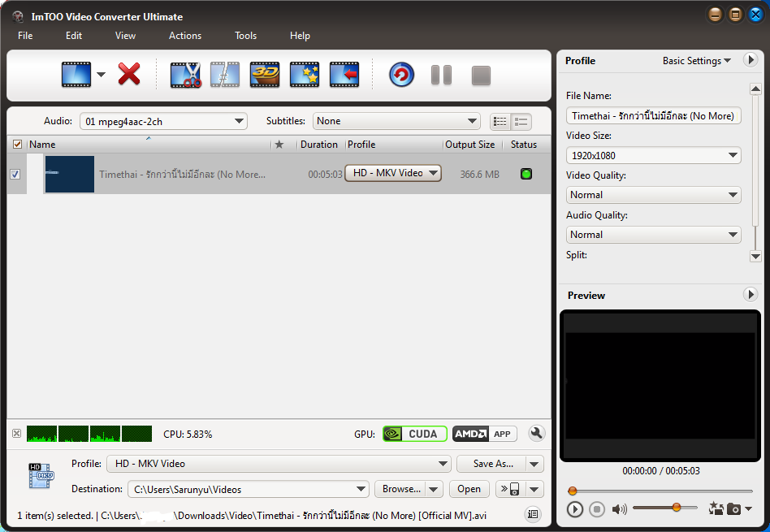Click the profile panel scroll down arrow
This screenshot has width=770, height=532.
(755, 256)
